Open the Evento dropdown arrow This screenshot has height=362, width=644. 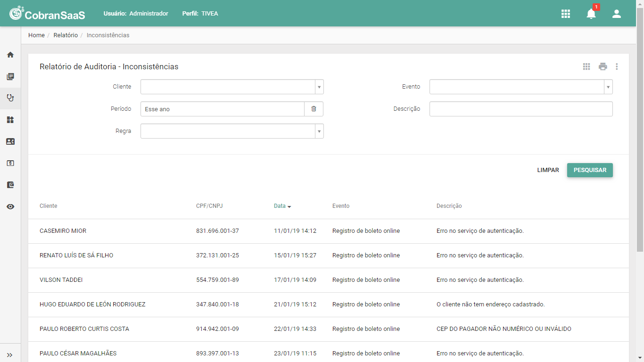pyautogui.click(x=608, y=87)
